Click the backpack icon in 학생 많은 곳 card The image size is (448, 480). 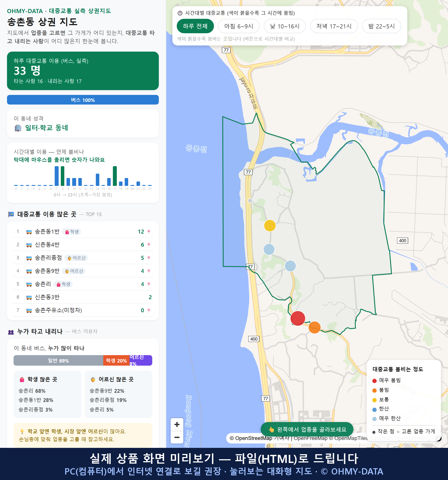(x=22, y=379)
